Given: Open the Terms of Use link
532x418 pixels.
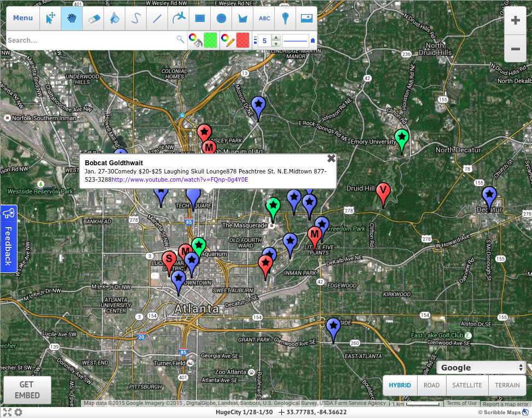Looking at the screenshot, I should [x=461, y=403].
